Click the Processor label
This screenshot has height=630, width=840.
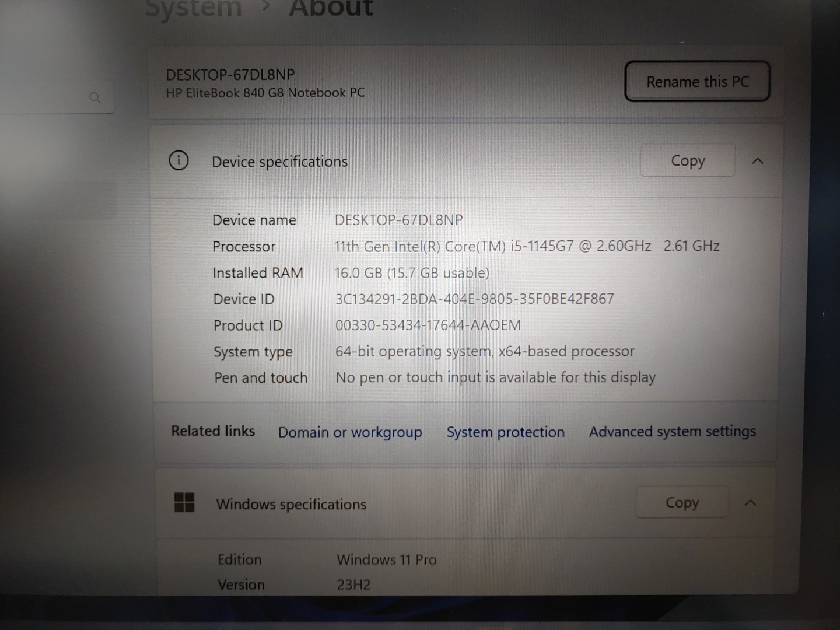coord(244,247)
